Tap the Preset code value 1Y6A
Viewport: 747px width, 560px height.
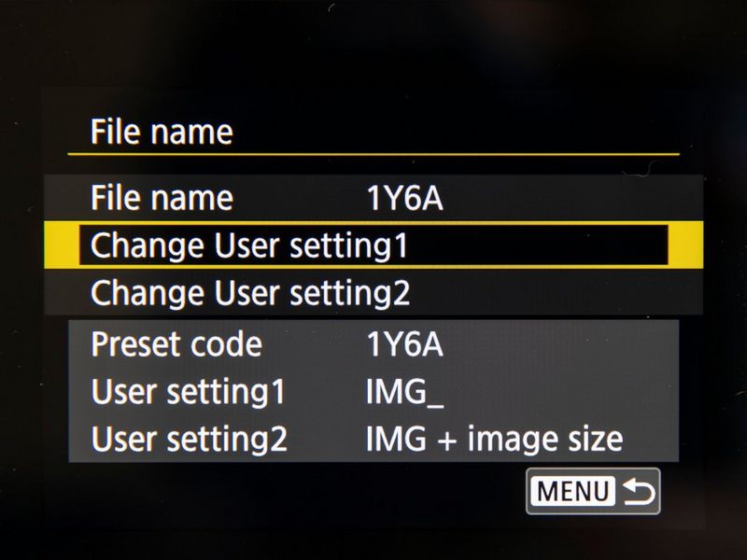coord(405,344)
